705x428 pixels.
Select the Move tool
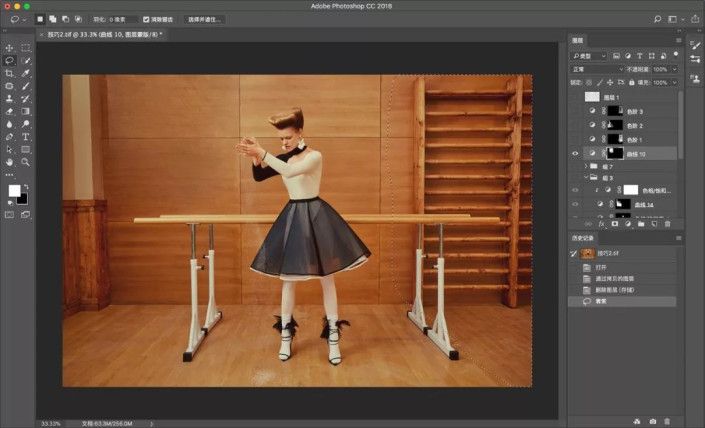click(9, 48)
